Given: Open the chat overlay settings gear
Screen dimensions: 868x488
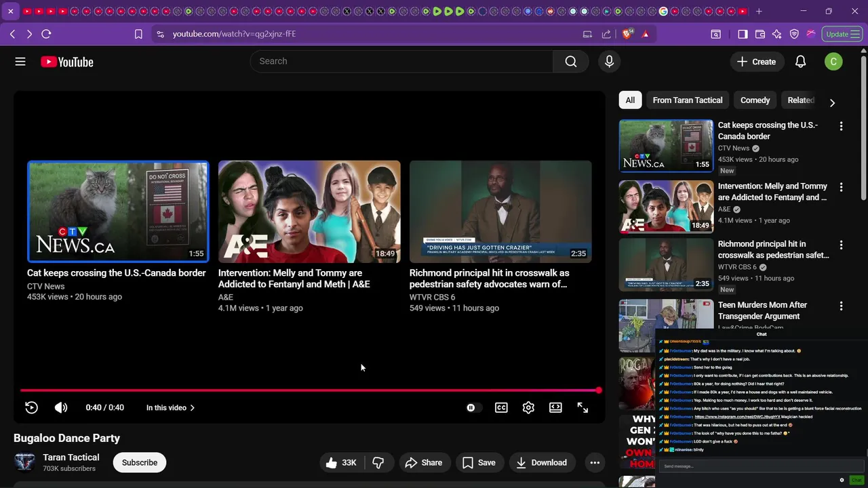Looking at the screenshot, I should click(x=842, y=480).
